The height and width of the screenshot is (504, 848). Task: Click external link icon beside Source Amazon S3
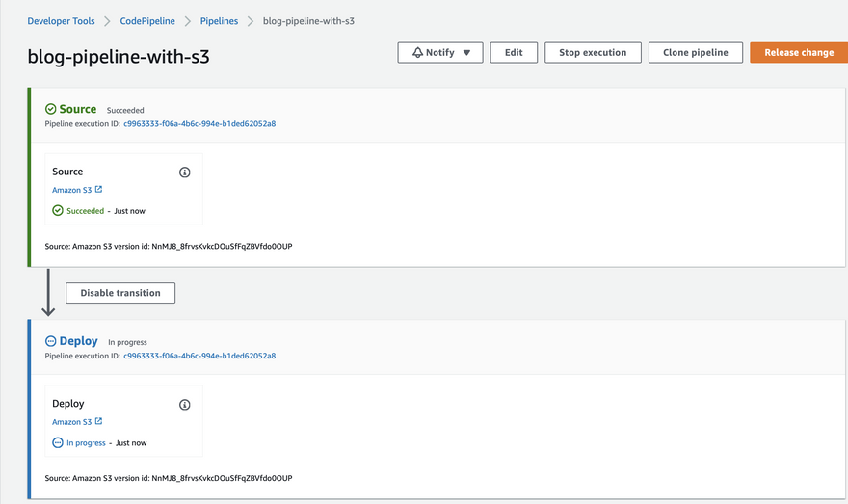tap(98, 190)
